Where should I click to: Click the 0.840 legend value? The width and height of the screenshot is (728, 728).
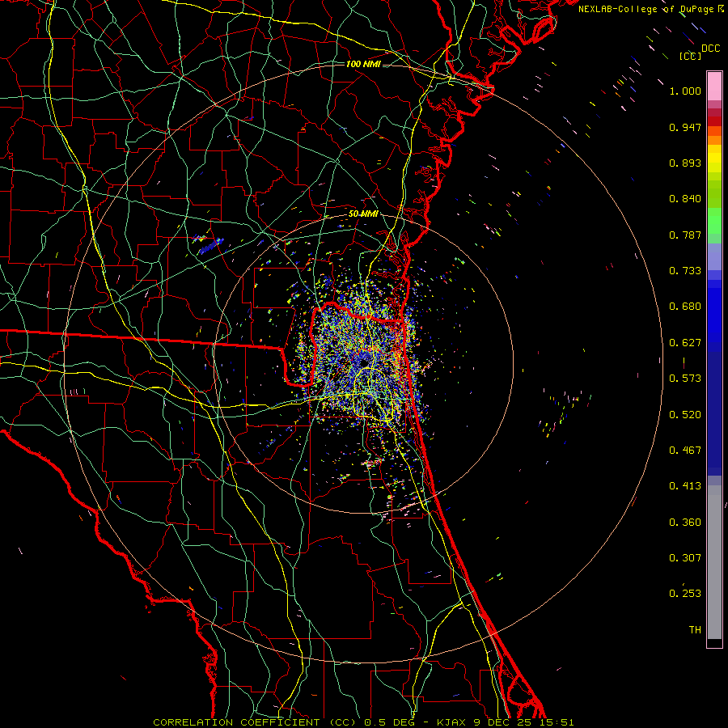point(685,199)
